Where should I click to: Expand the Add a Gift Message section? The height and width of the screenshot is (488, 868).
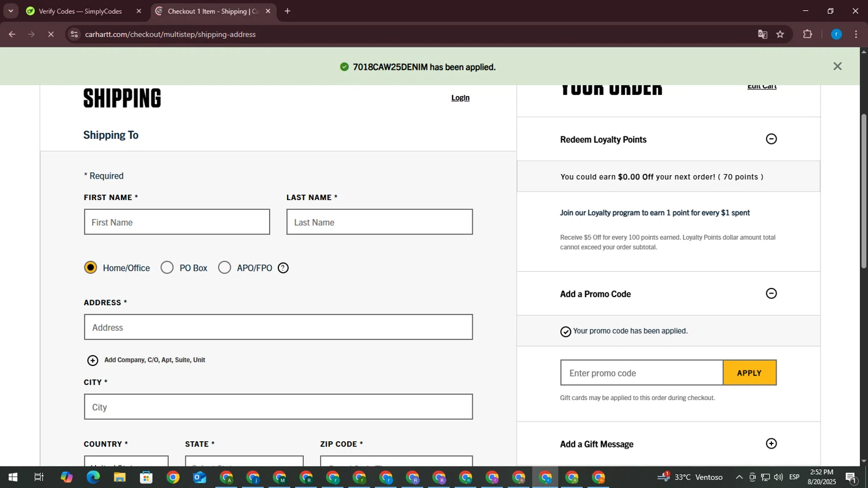tap(771, 443)
